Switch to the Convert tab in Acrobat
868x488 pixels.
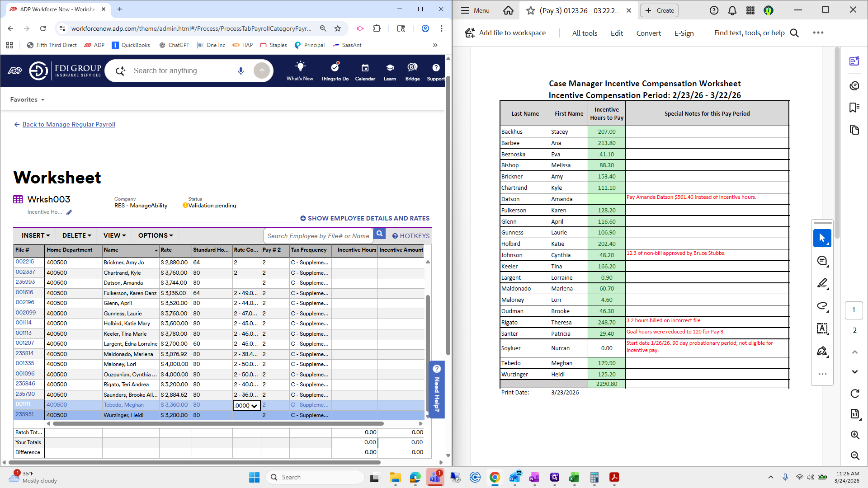click(x=648, y=33)
